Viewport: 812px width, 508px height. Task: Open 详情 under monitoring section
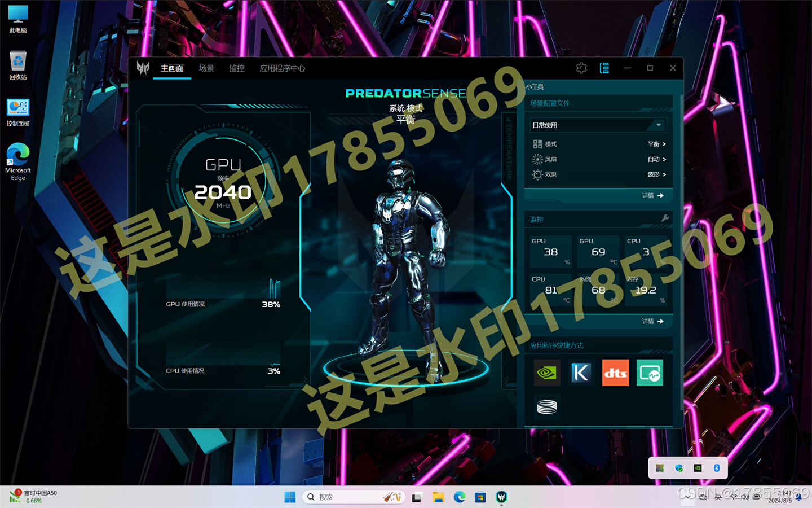pyautogui.click(x=653, y=321)
